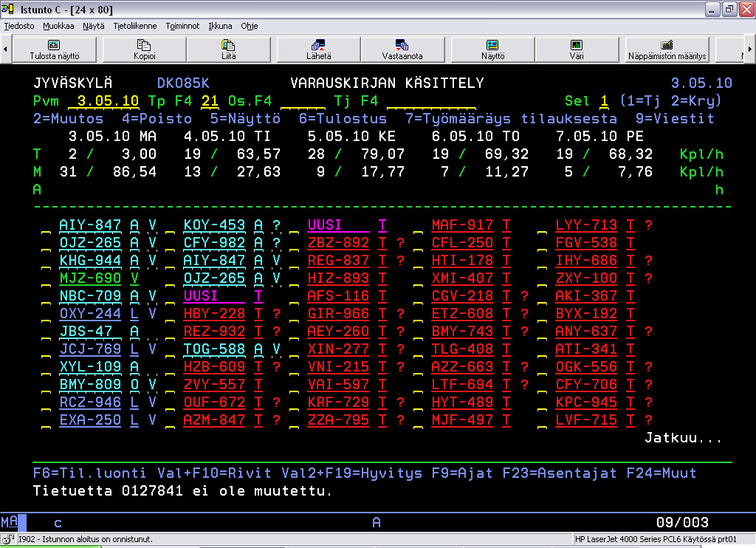Click the reservation XIN-277
This screenshot has height=548, width=756.
(x=338, y=349)
